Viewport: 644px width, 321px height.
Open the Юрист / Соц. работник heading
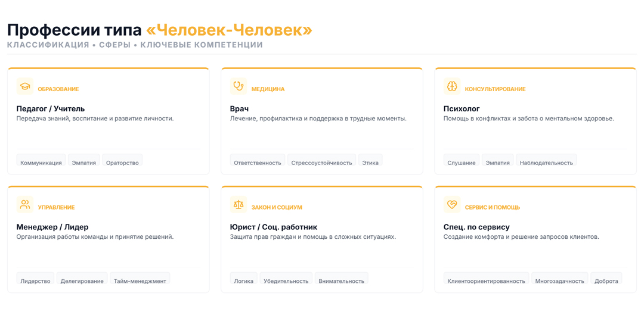click(274, 227)
